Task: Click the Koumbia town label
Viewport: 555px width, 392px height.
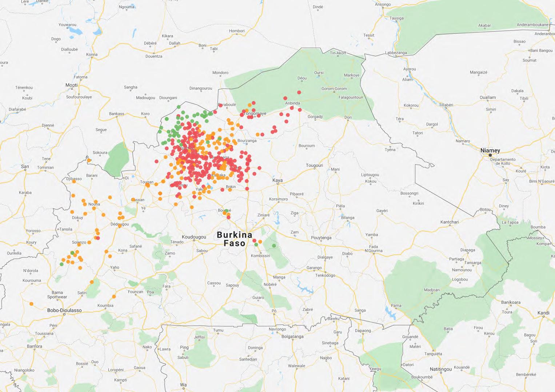Action: pyautogui.click(x=105, y=306)
